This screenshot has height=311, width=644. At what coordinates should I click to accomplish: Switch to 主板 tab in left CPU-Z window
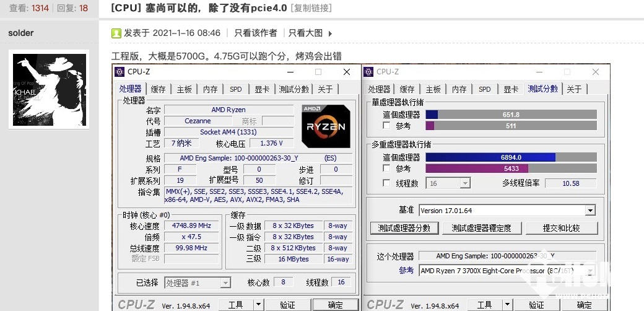coord(185,89)
